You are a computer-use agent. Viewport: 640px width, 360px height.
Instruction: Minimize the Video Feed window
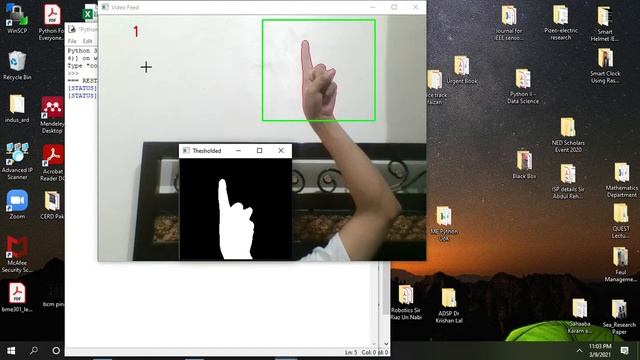pyautogui.click(x=373, y=7)
